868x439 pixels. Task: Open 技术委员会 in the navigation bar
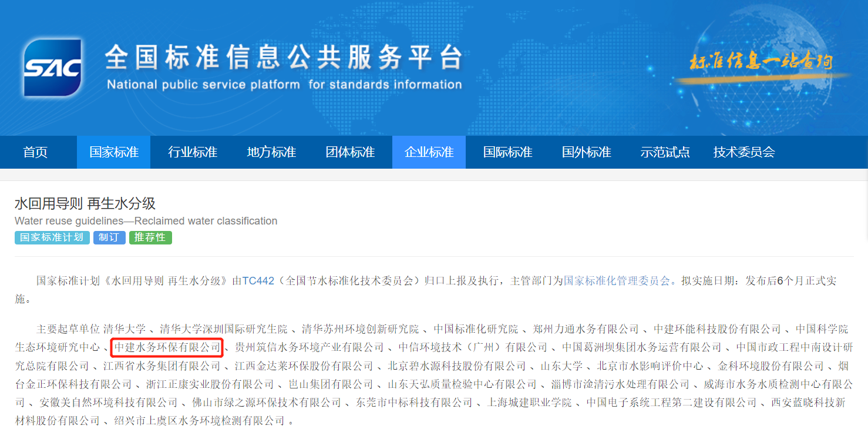pos(744,152)
